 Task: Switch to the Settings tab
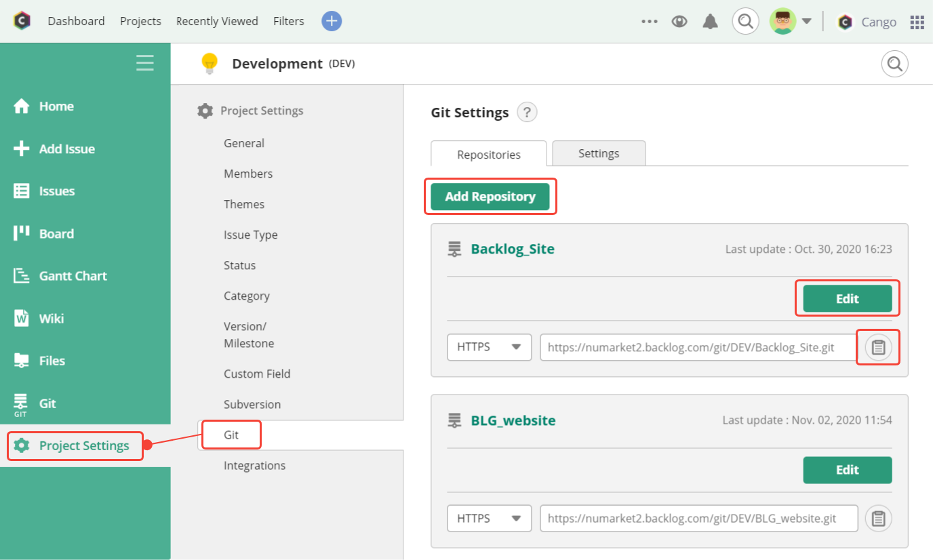(598, 153)
